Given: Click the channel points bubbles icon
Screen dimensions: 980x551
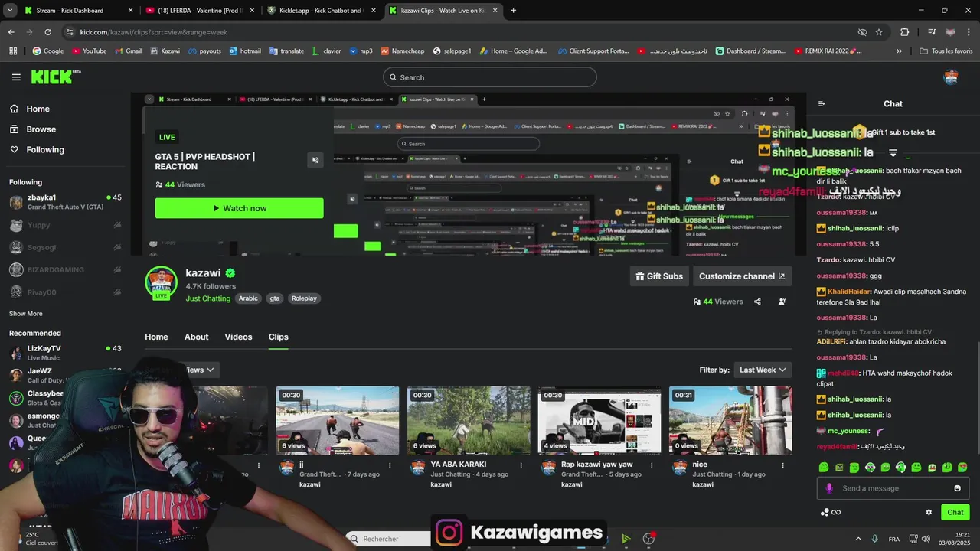Looking at the screenshot, I should tap(824, 512).
